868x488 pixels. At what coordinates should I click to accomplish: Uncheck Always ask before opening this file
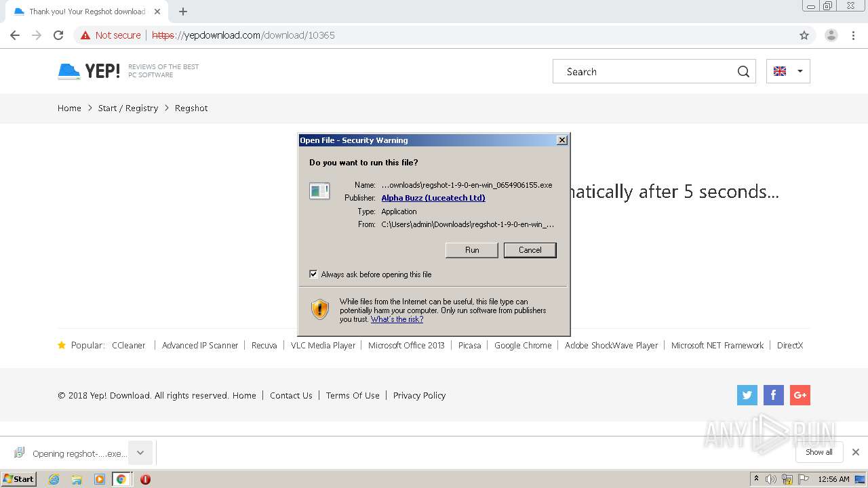tap(313, 274)
